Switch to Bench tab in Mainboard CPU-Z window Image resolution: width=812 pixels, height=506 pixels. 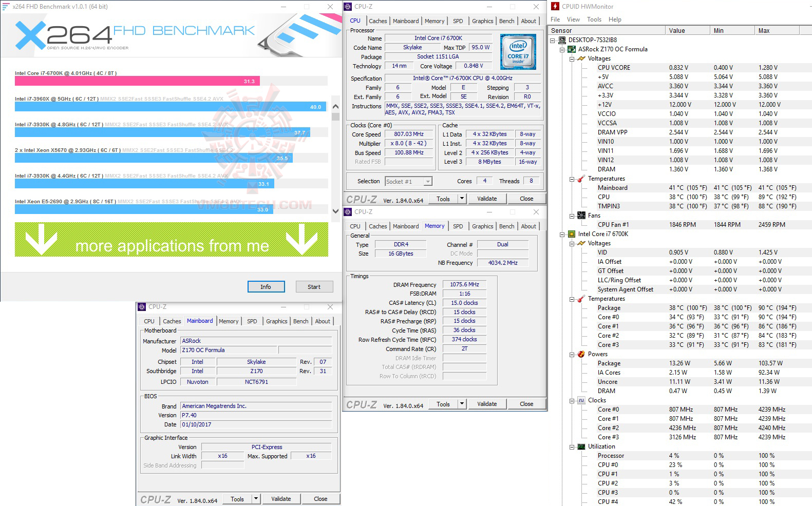coord(300,321)
